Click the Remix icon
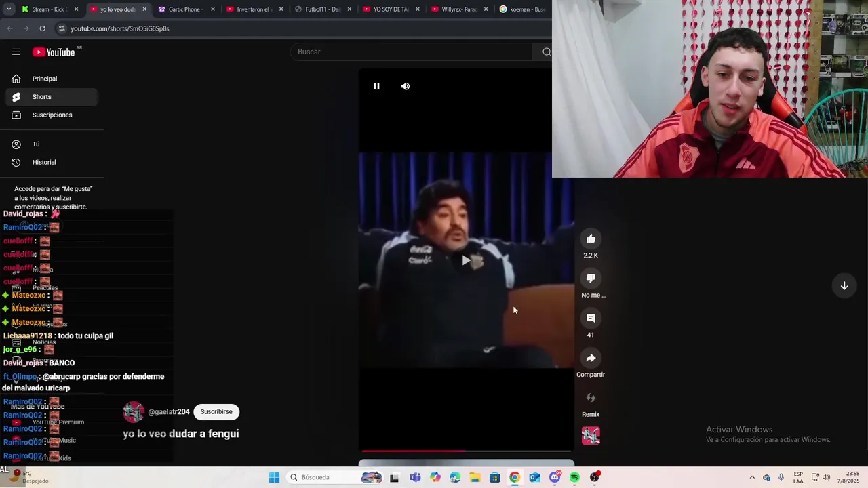The image size is (868, 488). pos(591,398)
